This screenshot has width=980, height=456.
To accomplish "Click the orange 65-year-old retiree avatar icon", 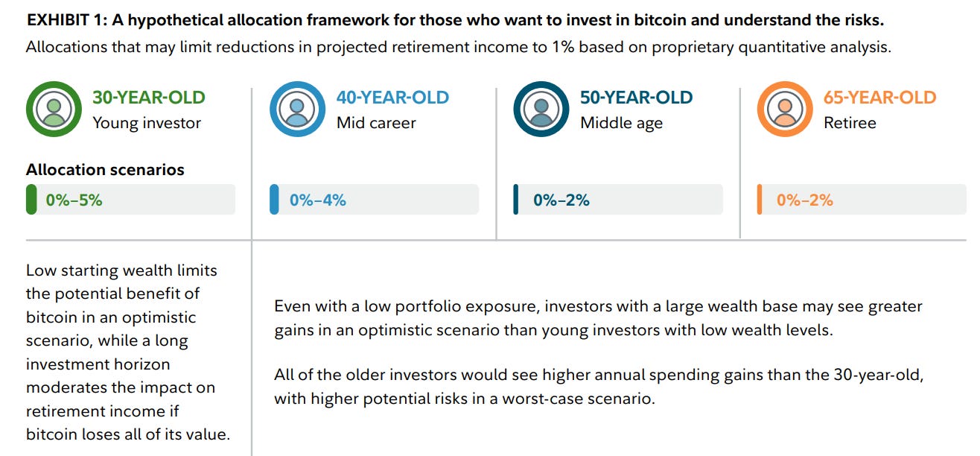I will pyautogui.click(x=784, y=110).
